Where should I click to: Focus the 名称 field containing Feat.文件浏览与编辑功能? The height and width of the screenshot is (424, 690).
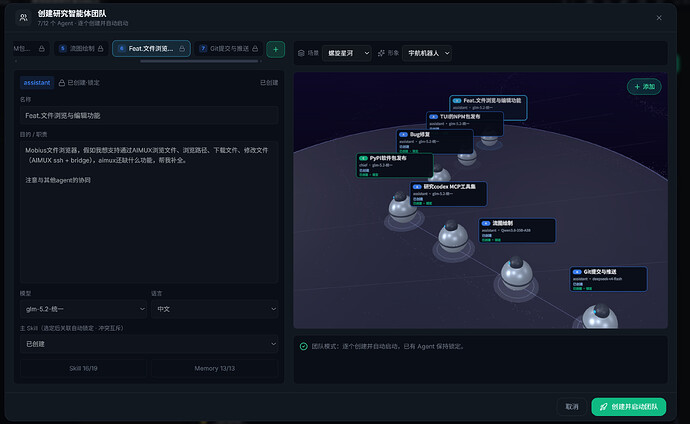tap(149, 116)
